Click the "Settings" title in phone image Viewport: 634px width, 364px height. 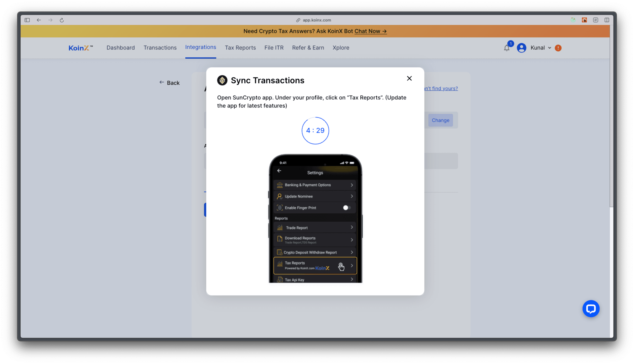pos(315,173)
